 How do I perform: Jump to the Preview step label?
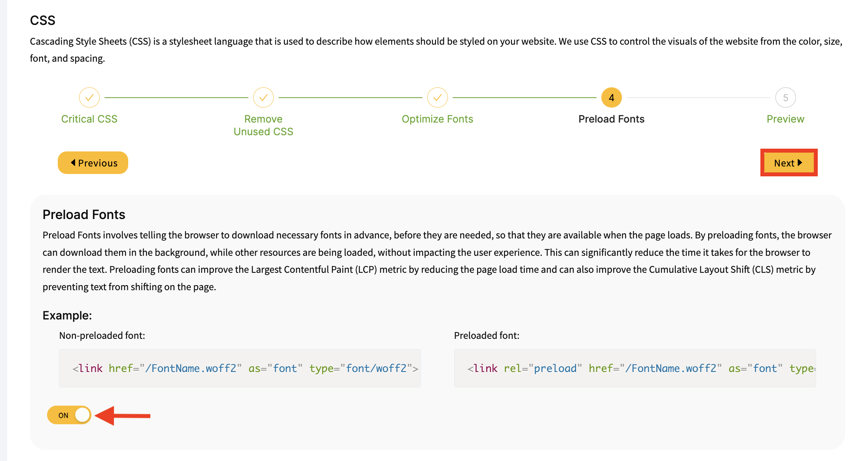tap(786, 119)
